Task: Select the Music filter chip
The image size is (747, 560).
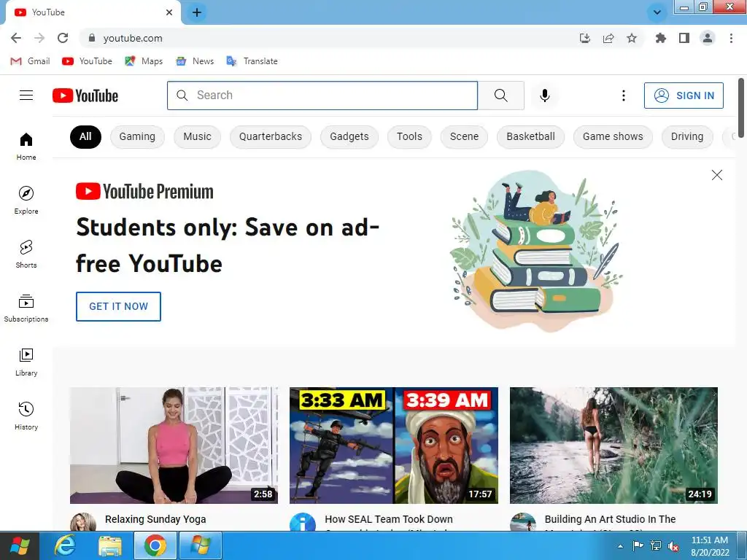Action: (197, 136)
